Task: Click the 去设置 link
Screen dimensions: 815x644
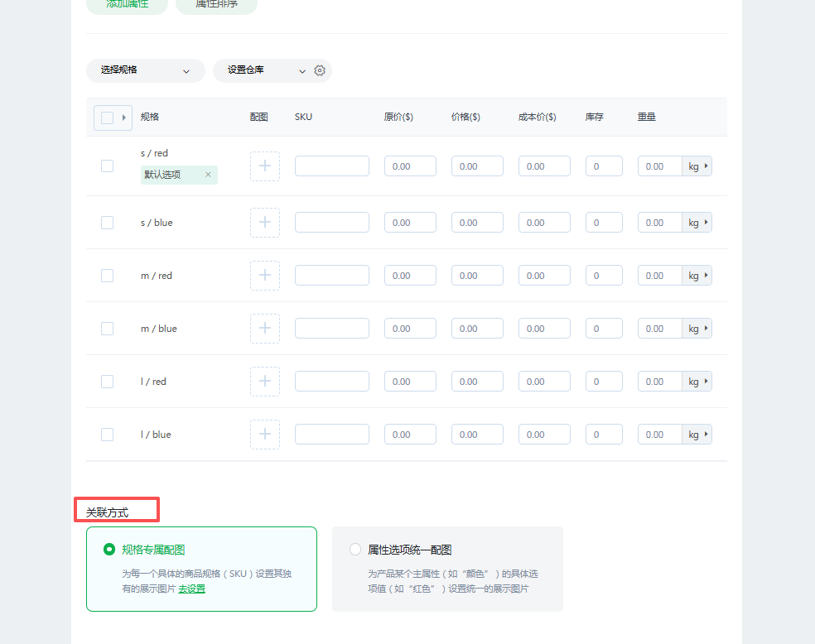Action: [191, 589]
